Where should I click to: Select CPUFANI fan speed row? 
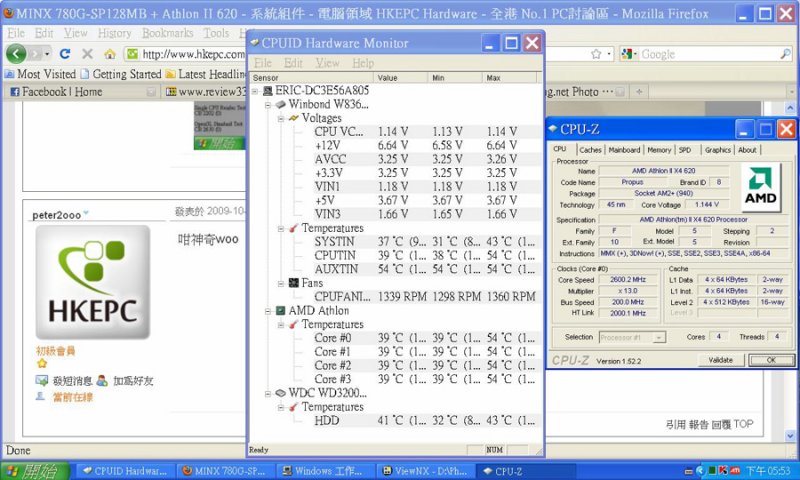point(425,297)
